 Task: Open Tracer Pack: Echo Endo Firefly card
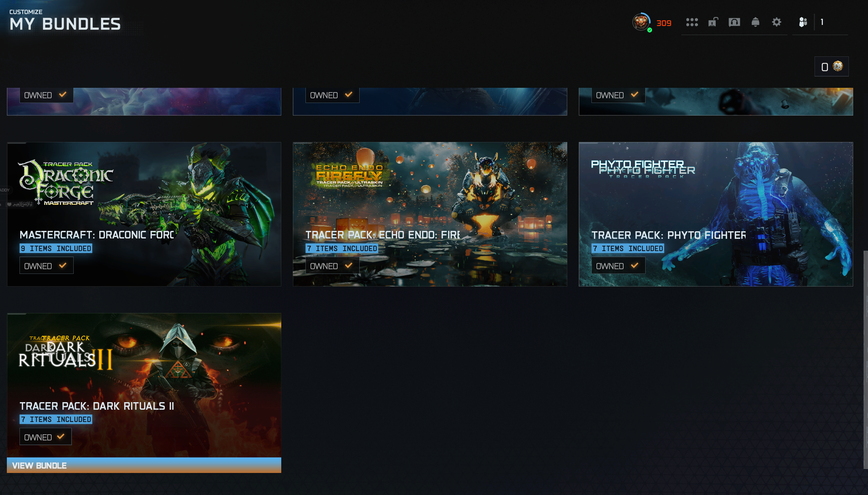pos(430,214)
